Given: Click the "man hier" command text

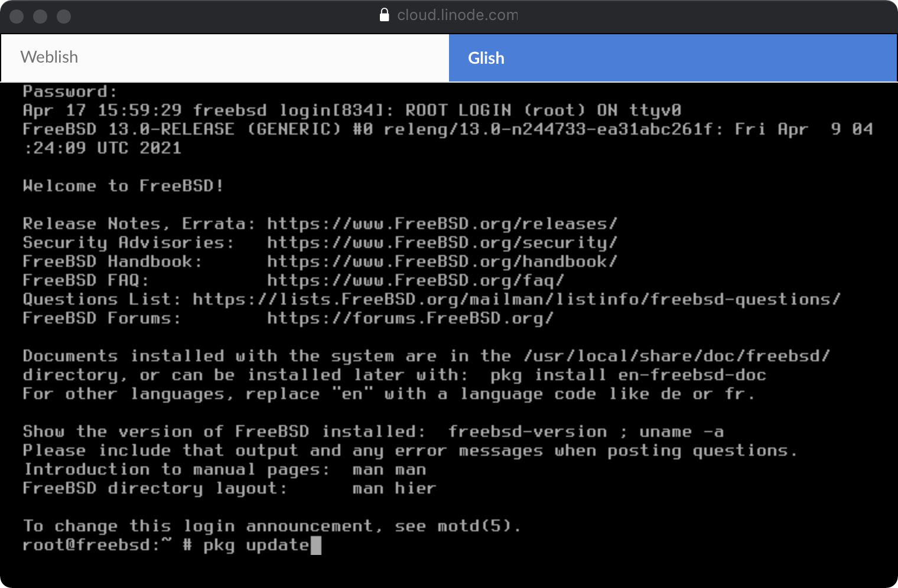Looking at the screenshot, I should [x=394, y=489].
